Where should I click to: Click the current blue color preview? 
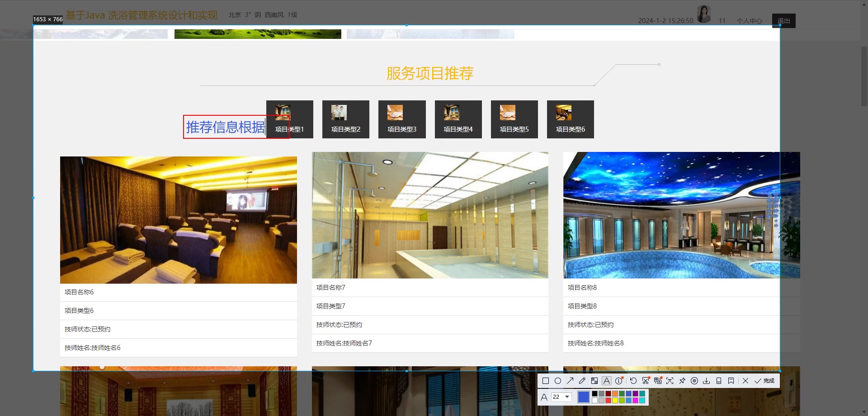click(x=584, y=397)
